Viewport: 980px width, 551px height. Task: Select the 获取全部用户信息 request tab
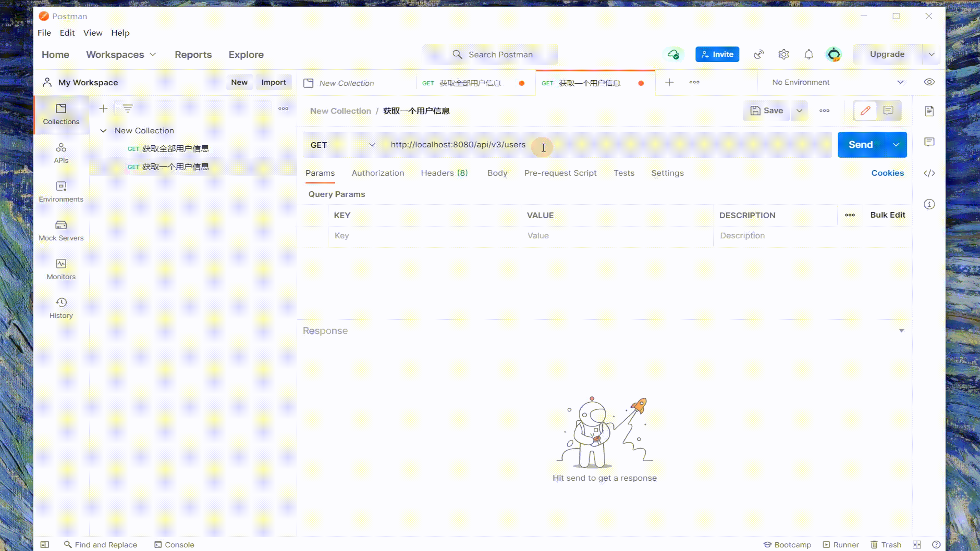476,83
